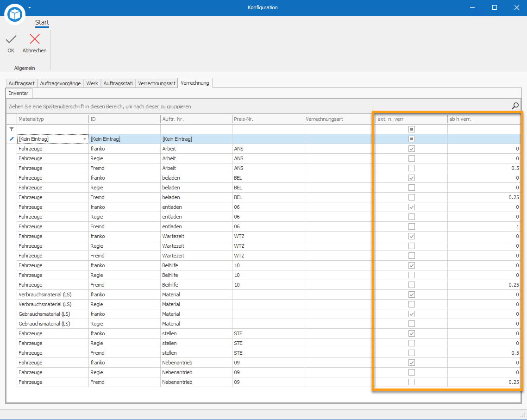Click the blue cube application logo
The height and width of the screenshot is (420, 527).
coord(15,14)
